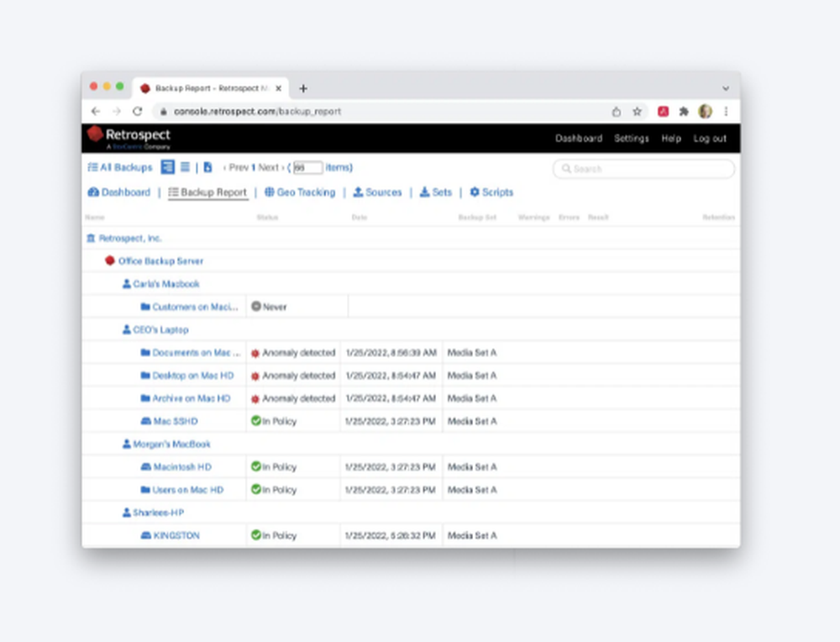Click the user icon beside Morgan's MacBook
This screenshot has width=840, height=642.
click(x=127, y=444)
